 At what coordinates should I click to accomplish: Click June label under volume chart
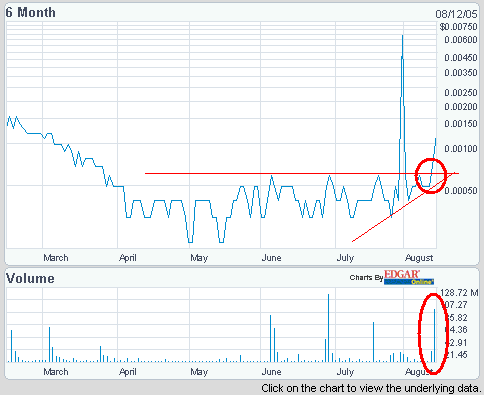click(271, 372)
